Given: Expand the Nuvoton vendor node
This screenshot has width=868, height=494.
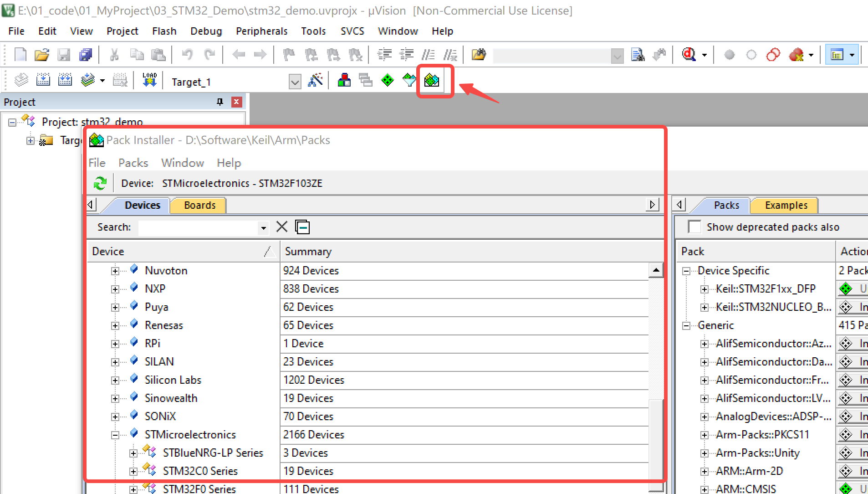Looking at the screenshot, I should click(115, 271).
